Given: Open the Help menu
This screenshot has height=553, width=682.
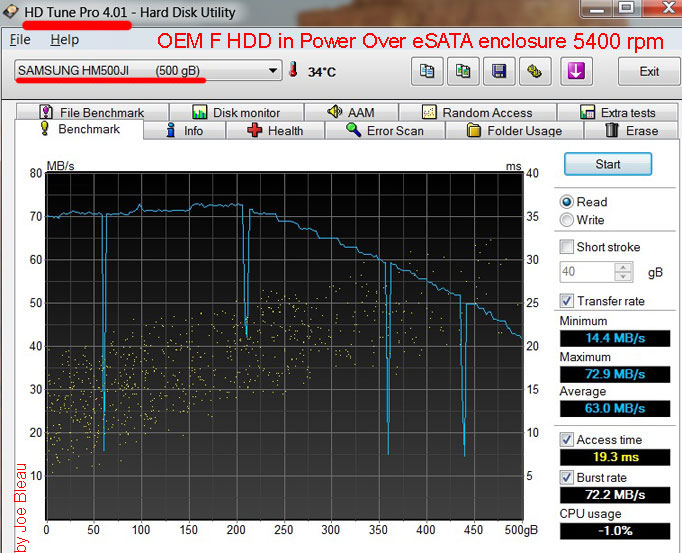Looking at the screenshot, I should click(64, 40).
